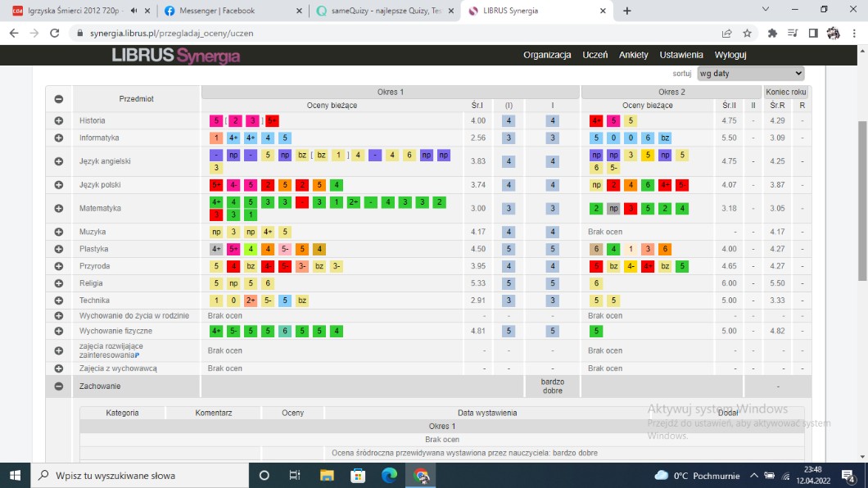Open the Organizacja menu
The image size is (868, 488).
[x=547, y=55]
